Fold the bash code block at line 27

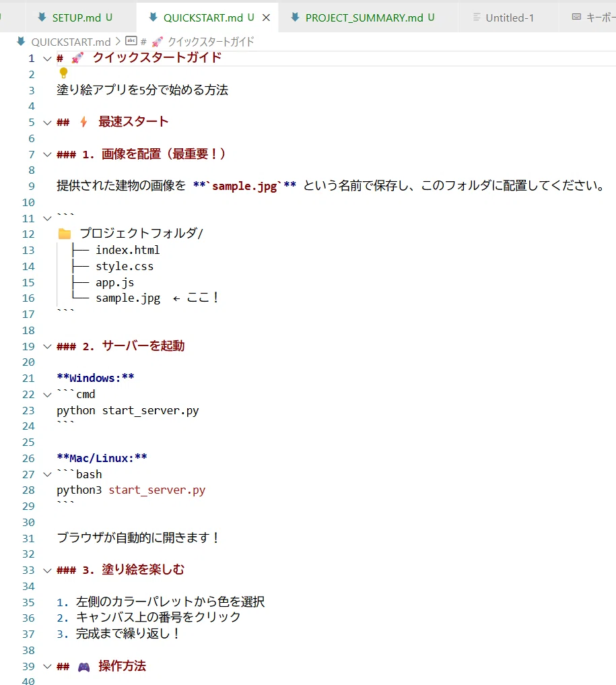click(x=47, y=475)
